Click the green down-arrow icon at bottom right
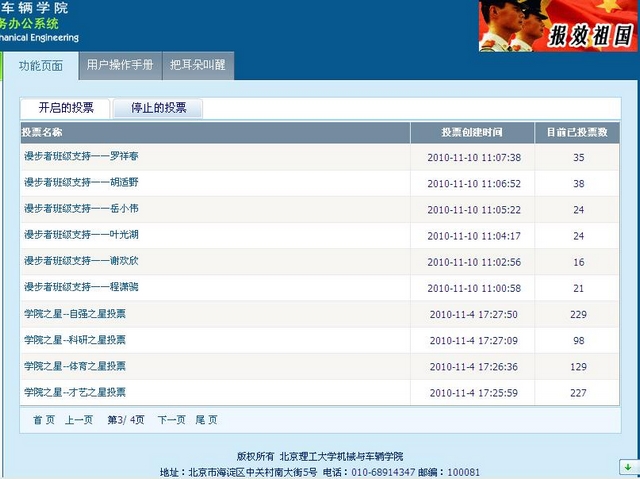The width and height of the screenshot is (640, 479). click(x=626, y=467)
